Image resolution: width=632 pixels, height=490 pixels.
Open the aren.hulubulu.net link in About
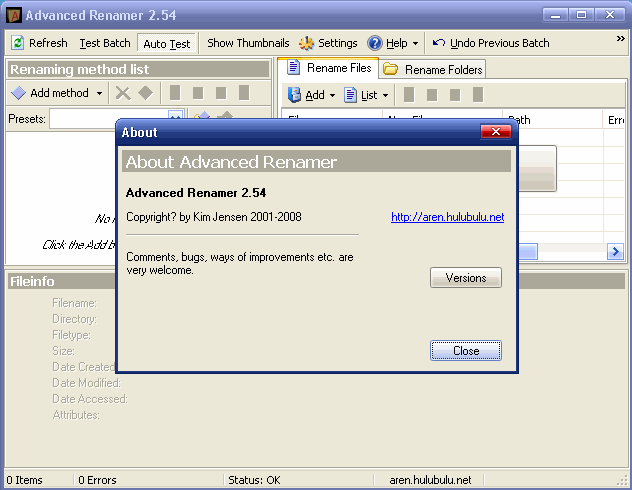(x=446, y=217)
